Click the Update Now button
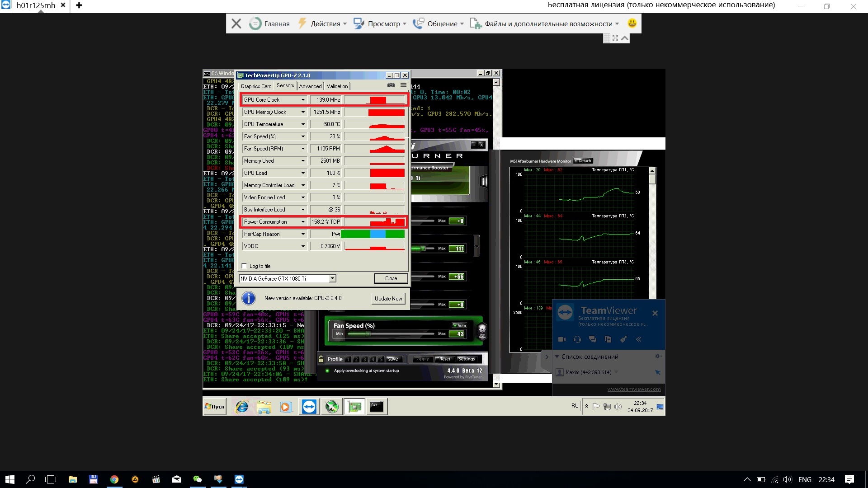 point(388,299)
